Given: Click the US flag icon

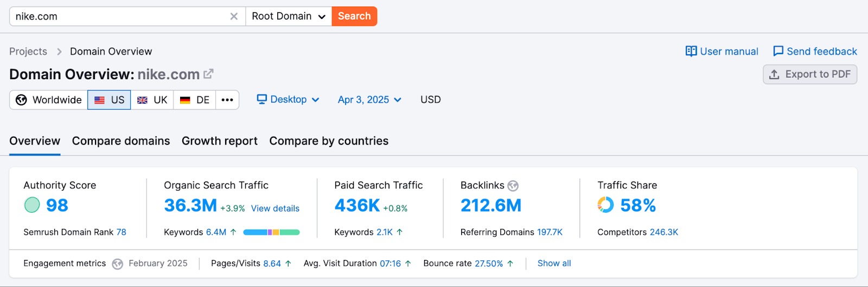Looking at the screenshot, I should click(99, 100).
